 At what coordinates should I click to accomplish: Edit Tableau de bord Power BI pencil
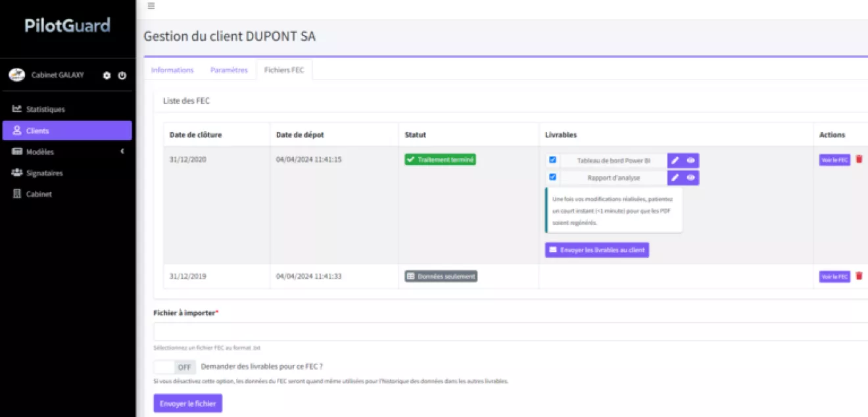click(675, 160)
